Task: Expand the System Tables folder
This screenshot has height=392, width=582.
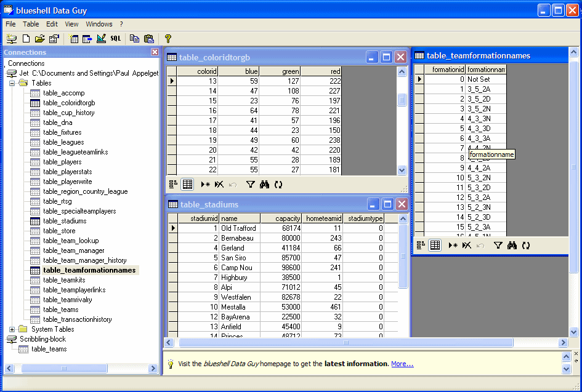Action: point(12,329)
